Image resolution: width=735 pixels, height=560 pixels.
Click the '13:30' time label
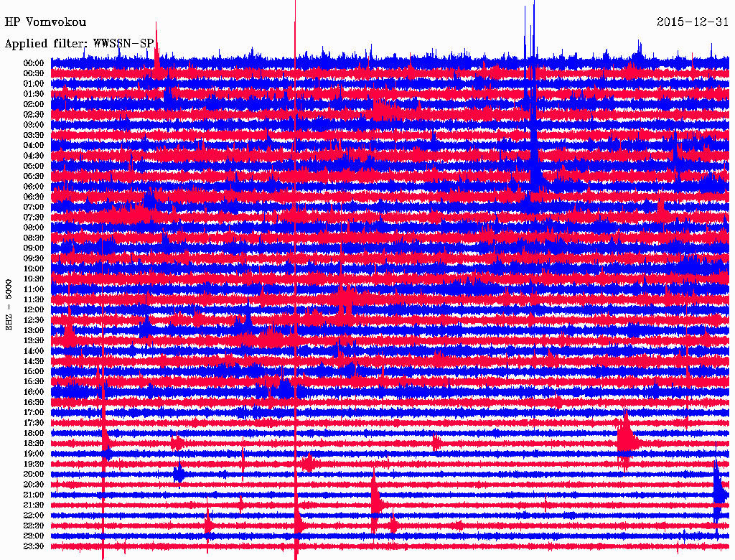click(33, 341)
